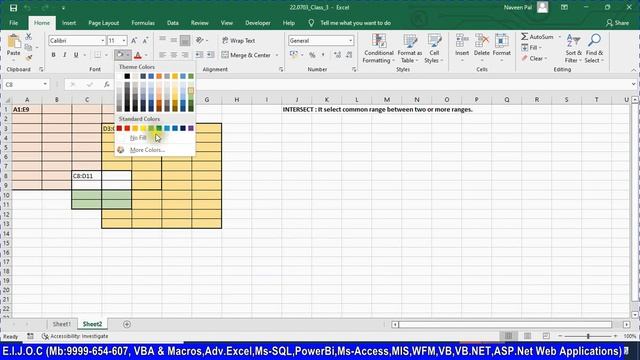Click the AutoSum button
This screenshot has height=360, width=640.
(538, 37)
